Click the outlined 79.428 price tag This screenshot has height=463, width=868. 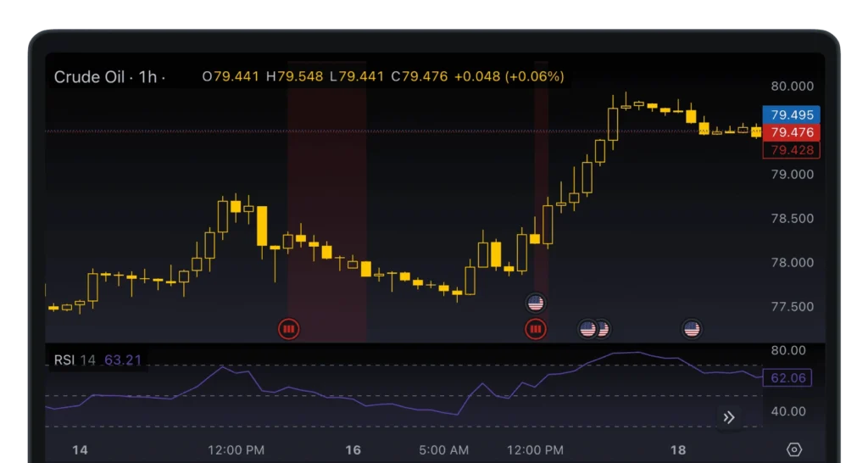[792, 150]
